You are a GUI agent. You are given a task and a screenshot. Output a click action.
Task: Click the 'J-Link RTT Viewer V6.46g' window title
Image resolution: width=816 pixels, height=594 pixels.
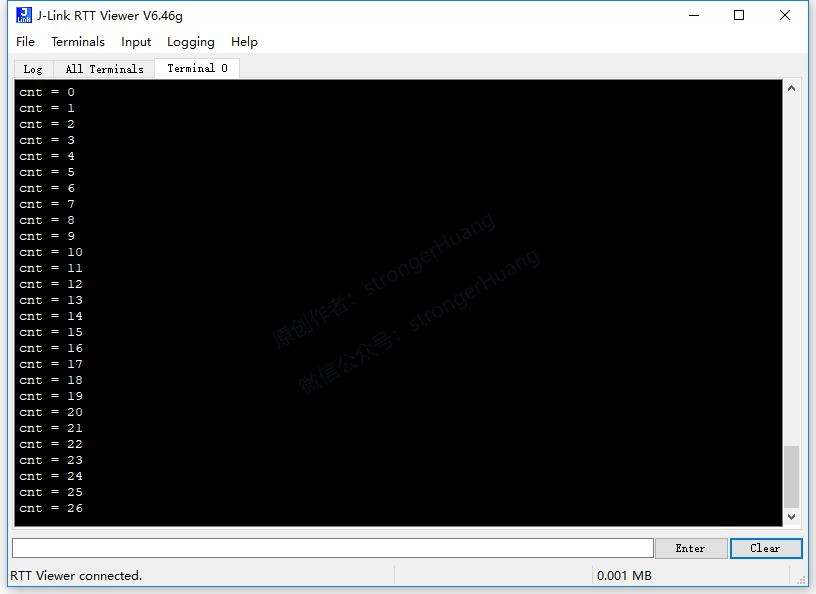tap(109, 16)
